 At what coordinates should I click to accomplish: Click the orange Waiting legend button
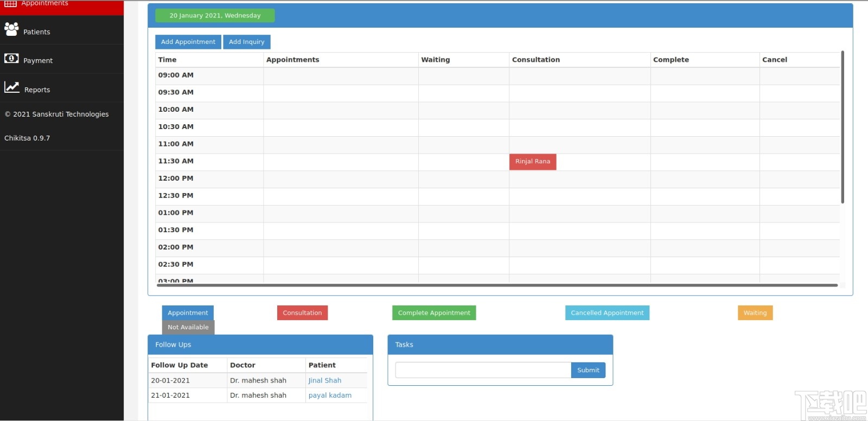755,313
